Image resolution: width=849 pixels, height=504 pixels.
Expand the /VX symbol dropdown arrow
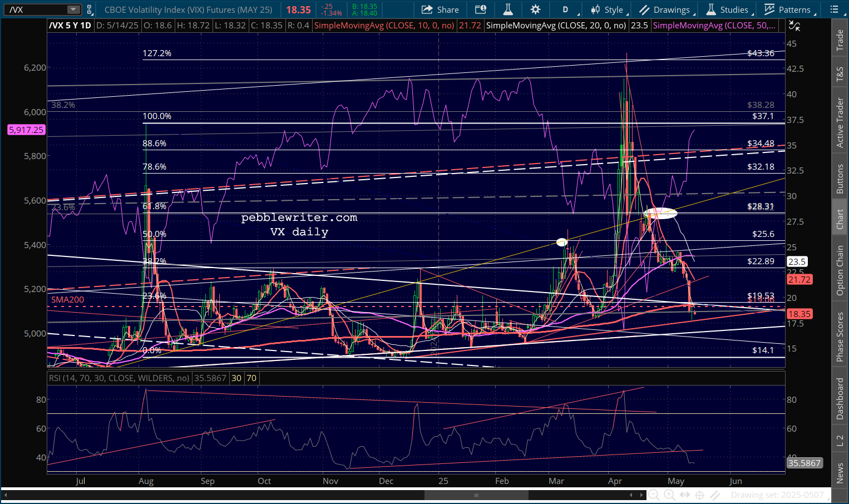[x=73, y=9]
